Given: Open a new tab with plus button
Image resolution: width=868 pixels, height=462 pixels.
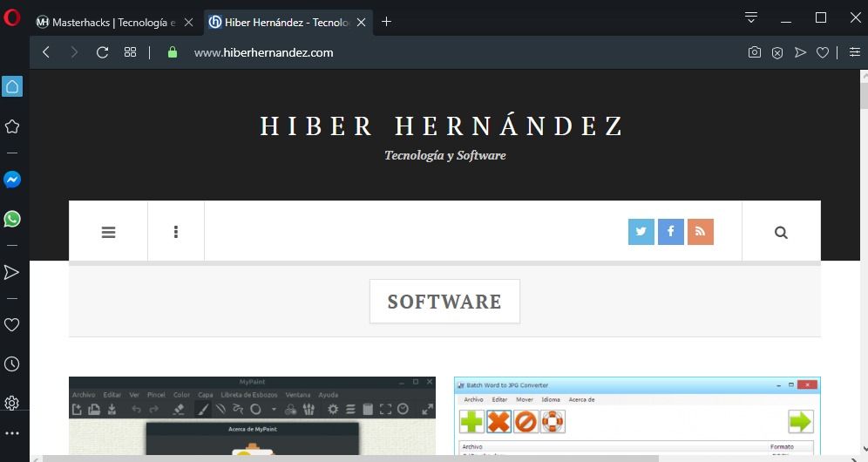Looking at the screenshot, I should point(386,22).
